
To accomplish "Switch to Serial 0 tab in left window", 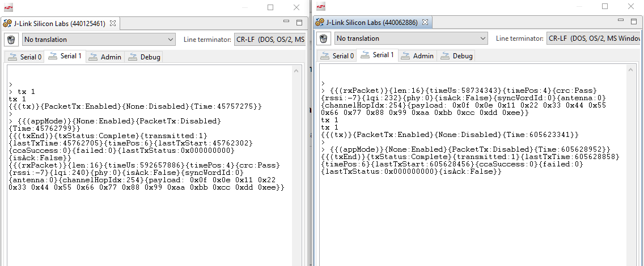I will pos(25,57).
